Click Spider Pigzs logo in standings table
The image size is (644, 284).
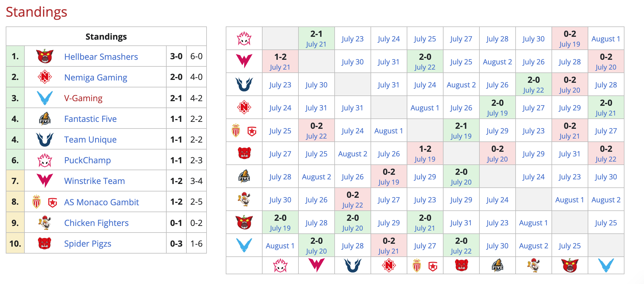[45, 243]
